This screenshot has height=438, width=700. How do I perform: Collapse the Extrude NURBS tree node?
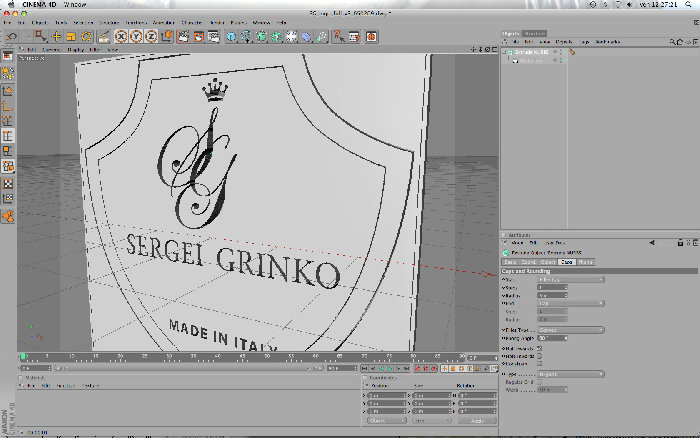[504, 52]
